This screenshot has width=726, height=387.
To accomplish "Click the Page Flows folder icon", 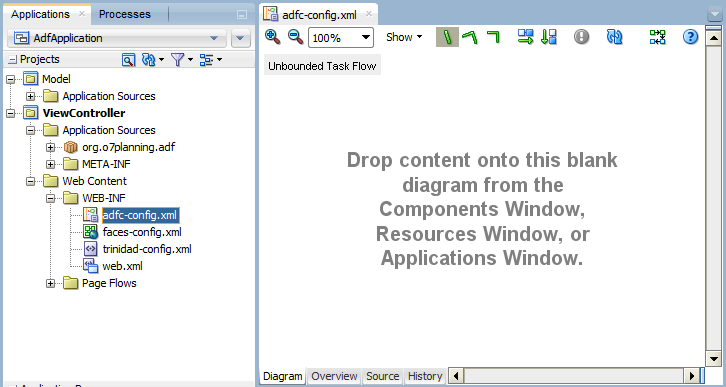I will 70,283.
